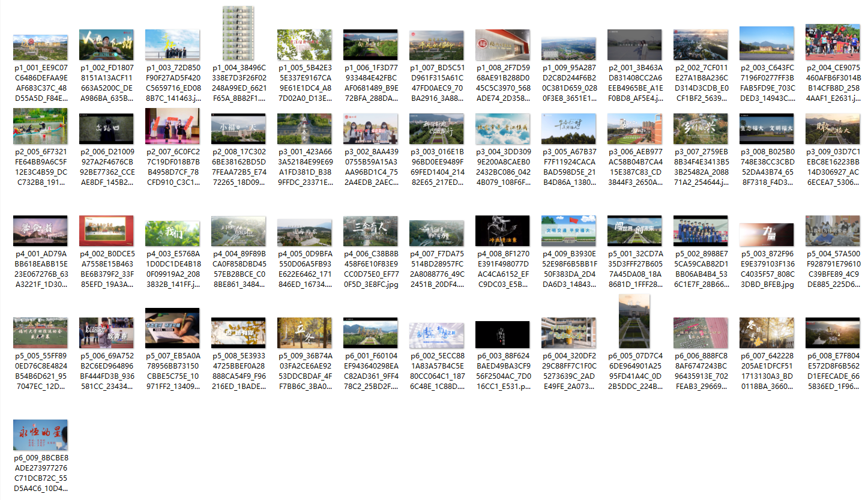Click file name starting "p2_008_17C302"

238,167
